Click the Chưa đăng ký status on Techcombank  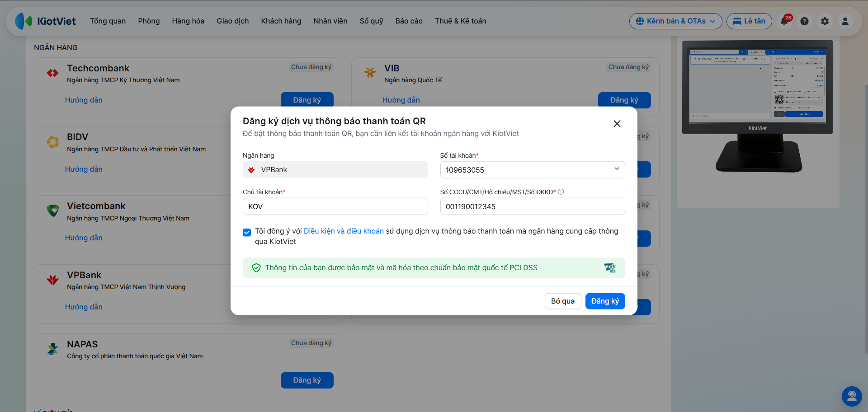311,67
